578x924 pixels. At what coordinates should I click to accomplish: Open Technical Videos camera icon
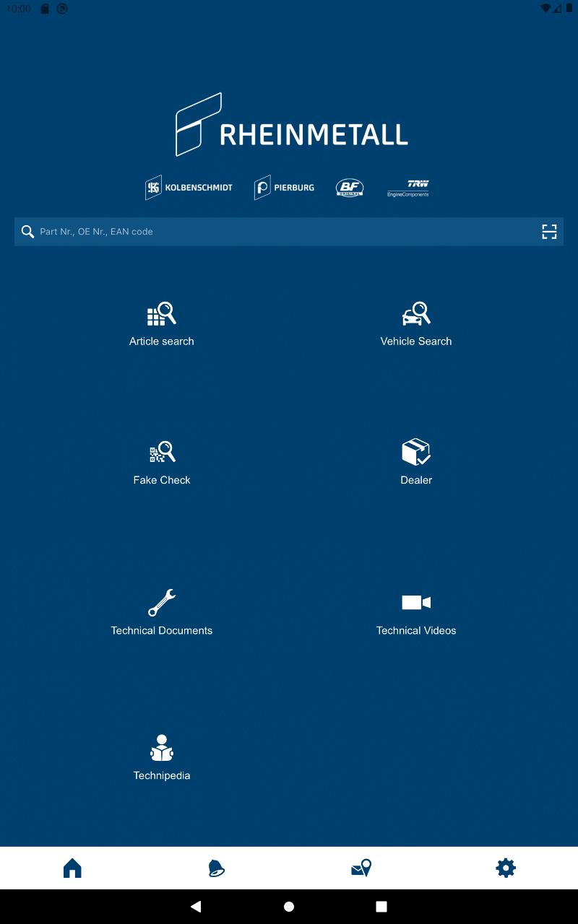(416, 602)
